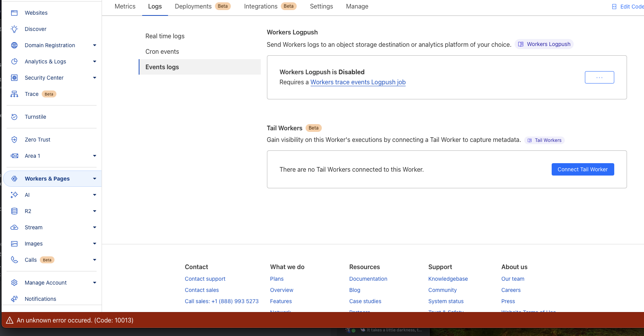Expand the Domain Registration menu arrow
This screenshot has height=336, width=644.
click(95, 45)
